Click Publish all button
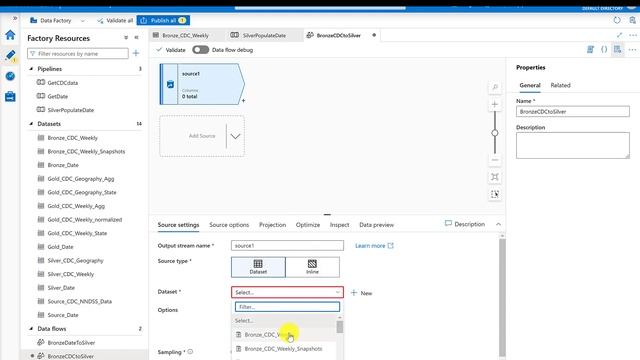The height and width of the screenshot is (360, 640). [x=163, y=20]
